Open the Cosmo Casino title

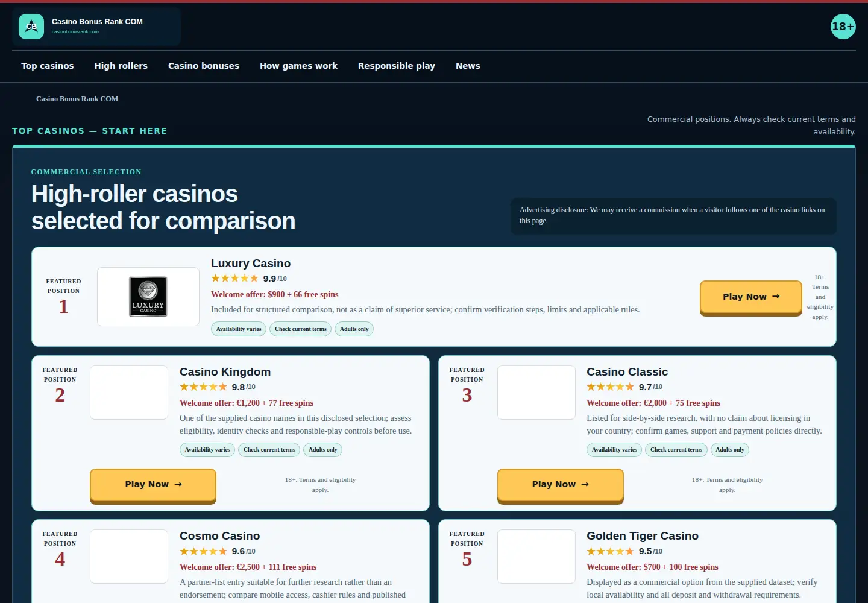point(219,536)
